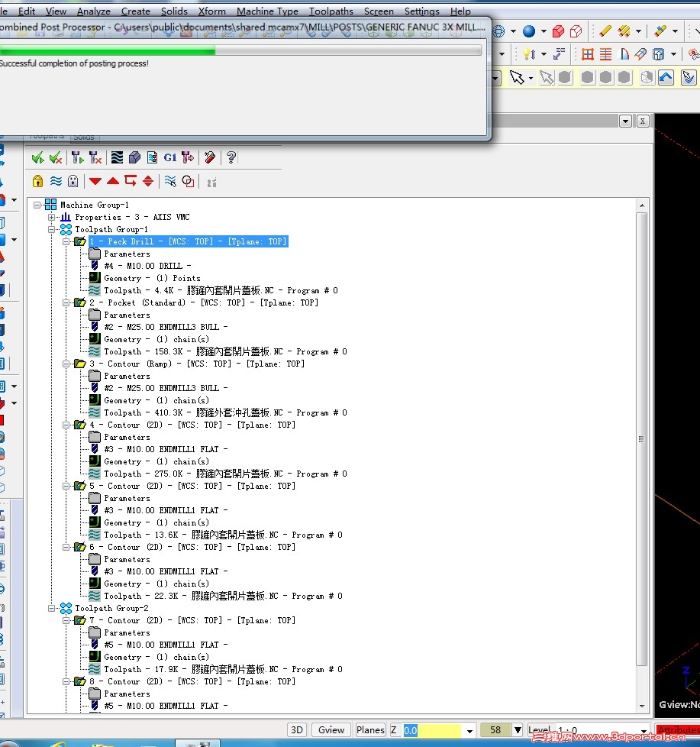Click Select all dirty operations icon

point(56,157)
